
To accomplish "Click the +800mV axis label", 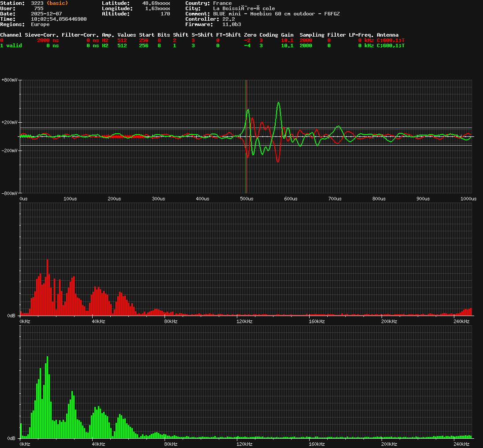I will 10,80.
